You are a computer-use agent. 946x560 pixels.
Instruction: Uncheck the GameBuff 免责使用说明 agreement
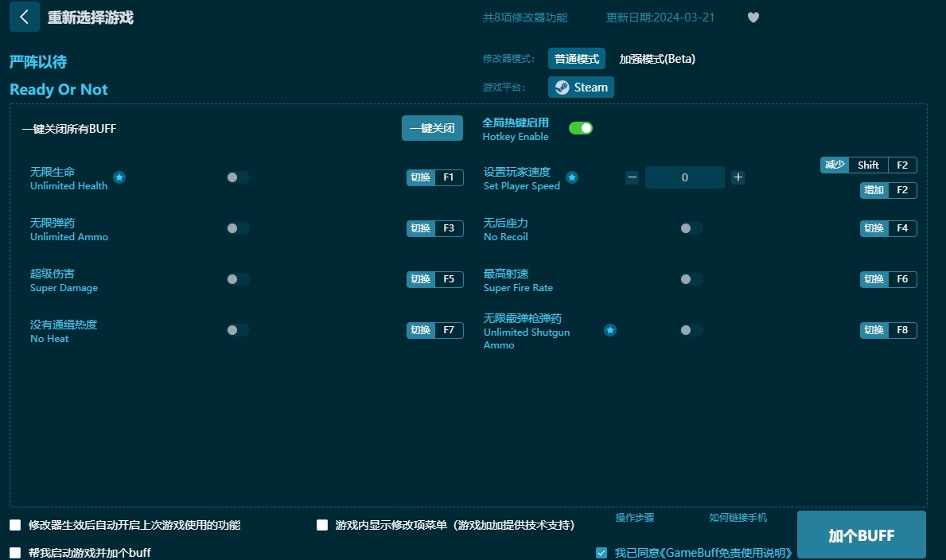[601, 552]
